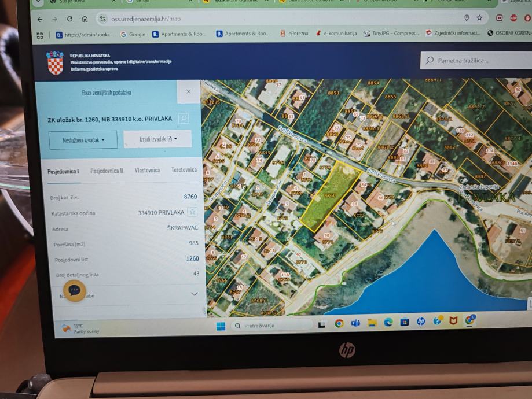Open the OSOBNI KORISNI bookmark
The height and width of the screenshot is (399, 532).
pos(509,33)
